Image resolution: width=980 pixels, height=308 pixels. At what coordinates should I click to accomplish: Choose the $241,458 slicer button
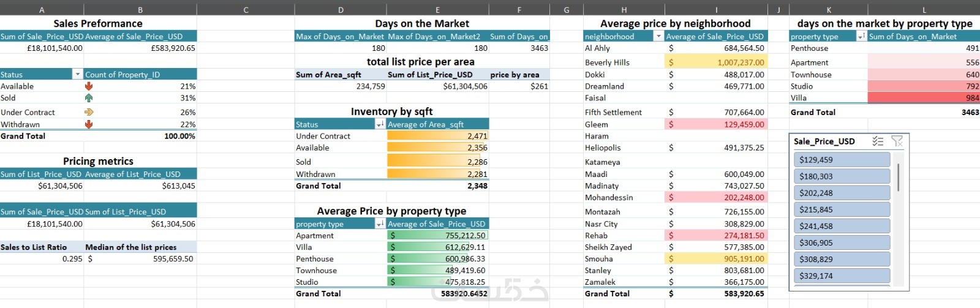(x=842, y=226)
